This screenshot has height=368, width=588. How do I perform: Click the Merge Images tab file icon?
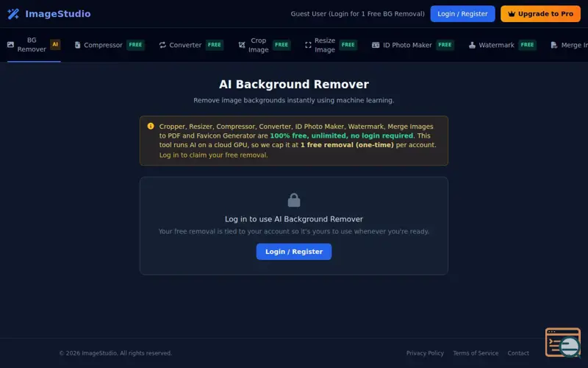554,45
